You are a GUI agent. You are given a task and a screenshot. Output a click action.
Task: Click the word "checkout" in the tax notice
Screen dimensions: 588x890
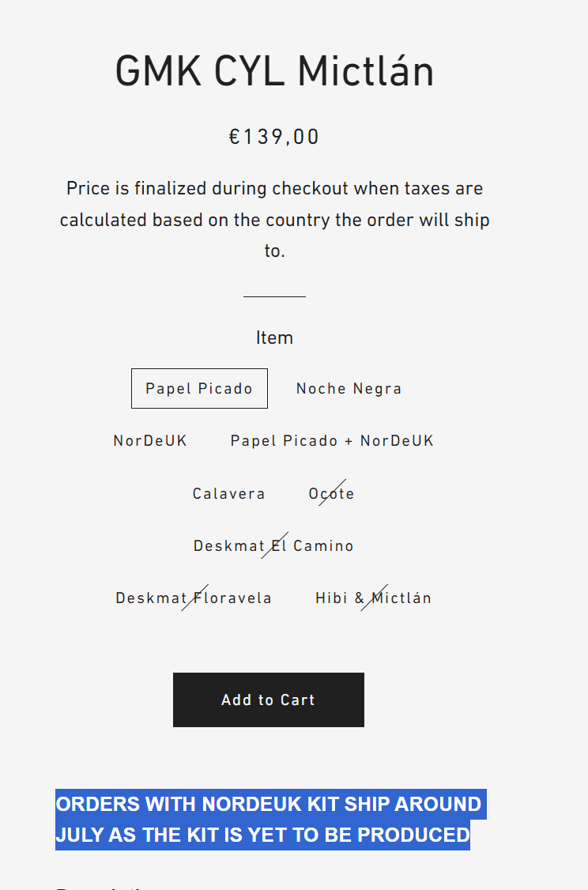[x=310, y=189]
